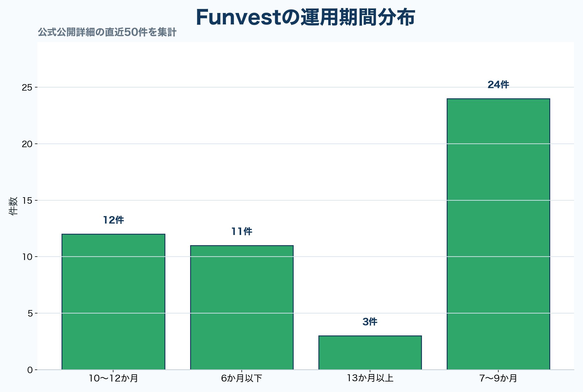Click the x-axis label 10〜12か月
The width and height of the screenshot is (583, 392).
pyautogui.click(x=113, y=378)
